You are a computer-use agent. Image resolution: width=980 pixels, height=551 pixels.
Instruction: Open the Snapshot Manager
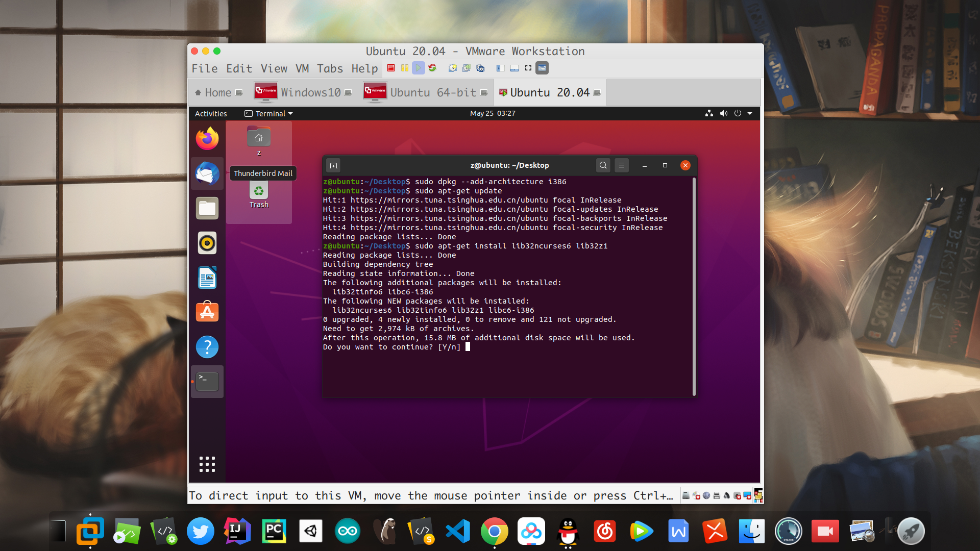[480, 68]
